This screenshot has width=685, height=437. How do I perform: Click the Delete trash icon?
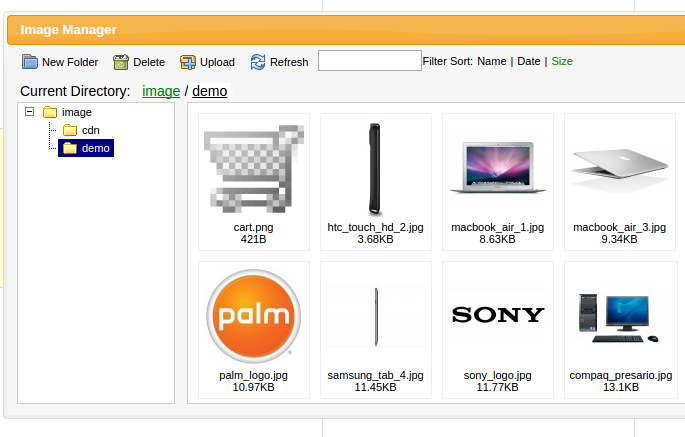coord(121,62)
